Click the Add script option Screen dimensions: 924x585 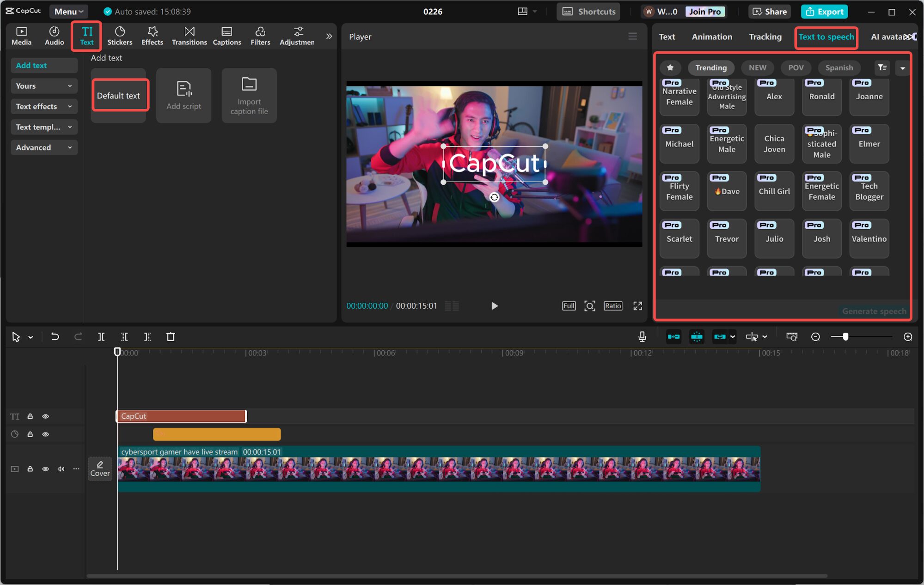click(184, 96)
